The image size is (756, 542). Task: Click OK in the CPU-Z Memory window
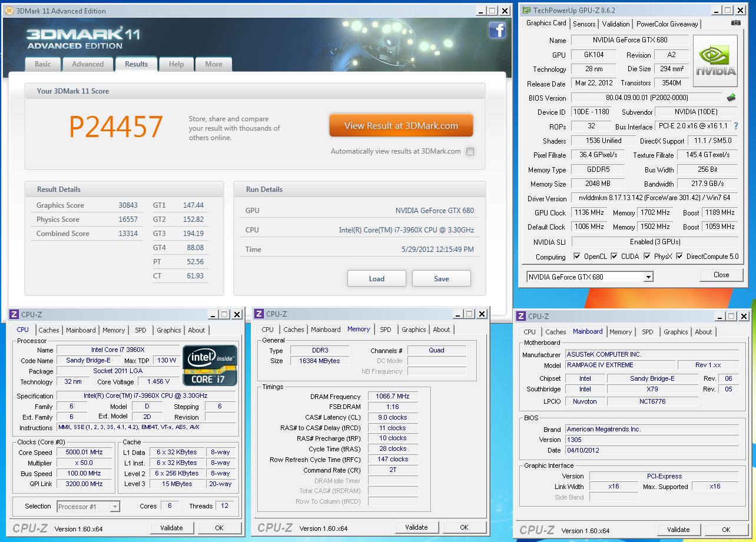click(x=464, y=527)
